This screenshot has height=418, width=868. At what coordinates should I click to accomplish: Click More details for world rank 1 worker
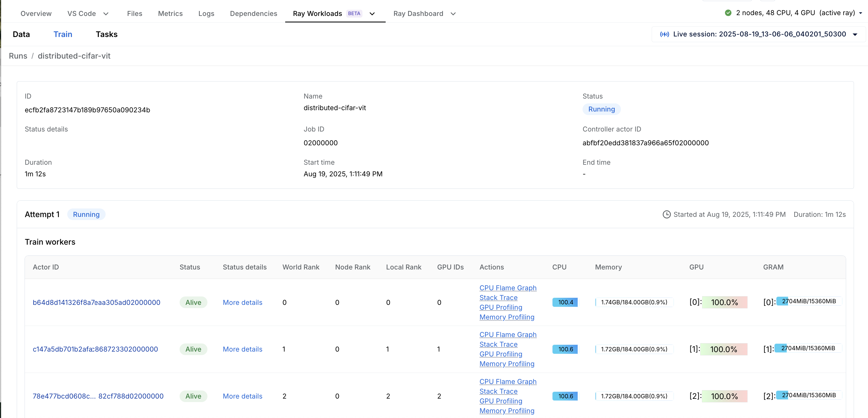click(x=242, y=349)
